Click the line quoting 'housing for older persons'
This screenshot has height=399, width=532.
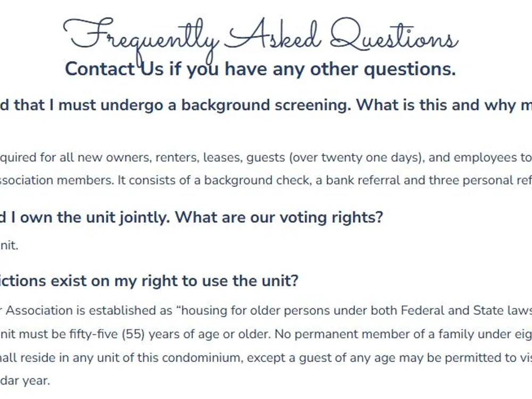tap(266, 311)
